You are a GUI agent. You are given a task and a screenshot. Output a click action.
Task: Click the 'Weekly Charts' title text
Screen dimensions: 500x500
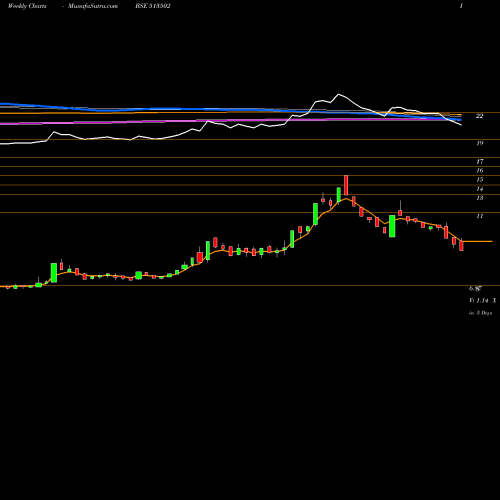coord(27,6)
